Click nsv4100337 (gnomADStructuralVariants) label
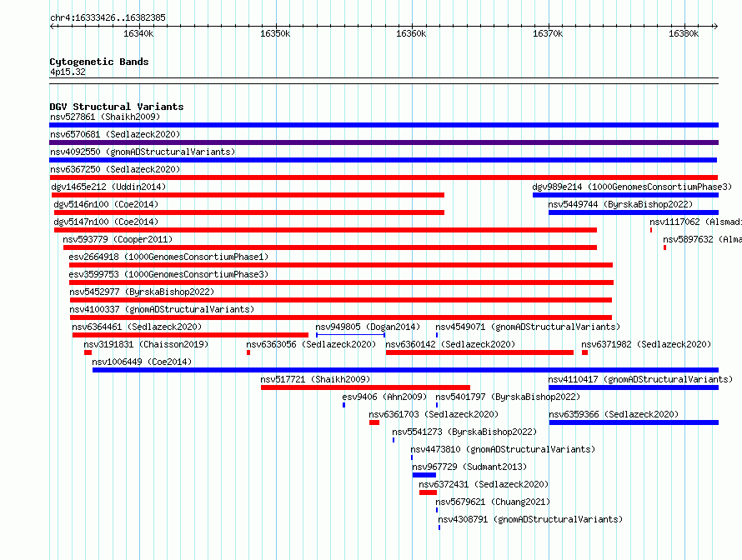The image size is (742, 560). [x=162, y=309]
